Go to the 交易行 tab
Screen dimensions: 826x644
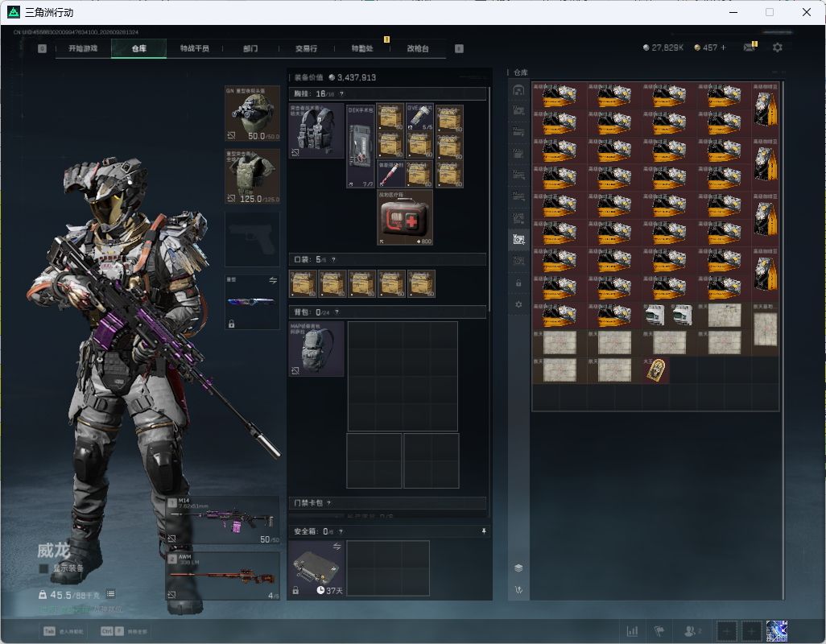[x=306, y=48]
